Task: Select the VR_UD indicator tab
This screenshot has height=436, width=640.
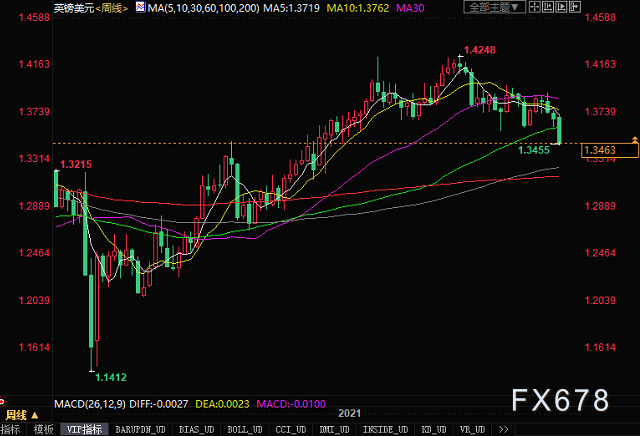Action: pyautogui.click(x=472, y=429)
